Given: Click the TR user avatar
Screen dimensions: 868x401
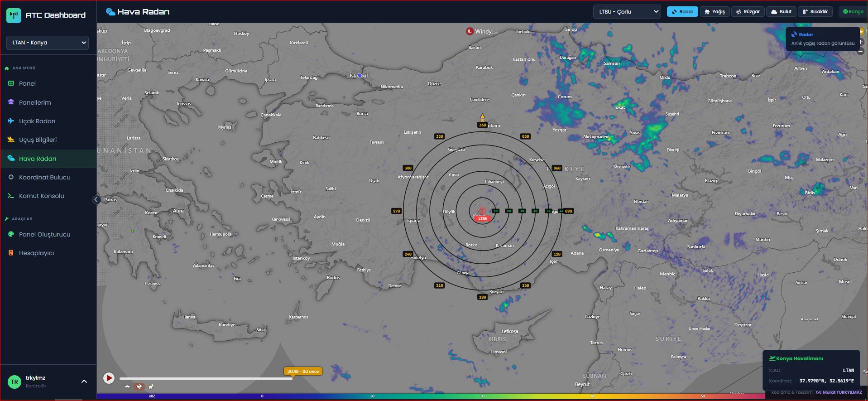Looking at the screenshot, I should (14, 382).
